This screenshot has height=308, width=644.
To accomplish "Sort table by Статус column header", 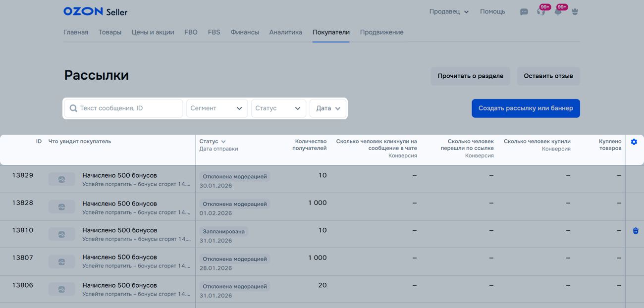I will pos(213,142).
